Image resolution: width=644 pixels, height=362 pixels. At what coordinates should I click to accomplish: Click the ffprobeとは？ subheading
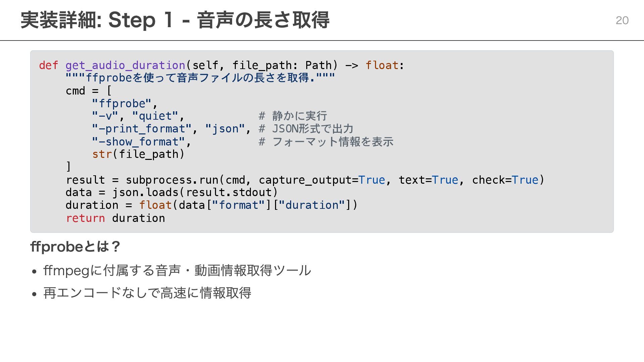(75, 247)
